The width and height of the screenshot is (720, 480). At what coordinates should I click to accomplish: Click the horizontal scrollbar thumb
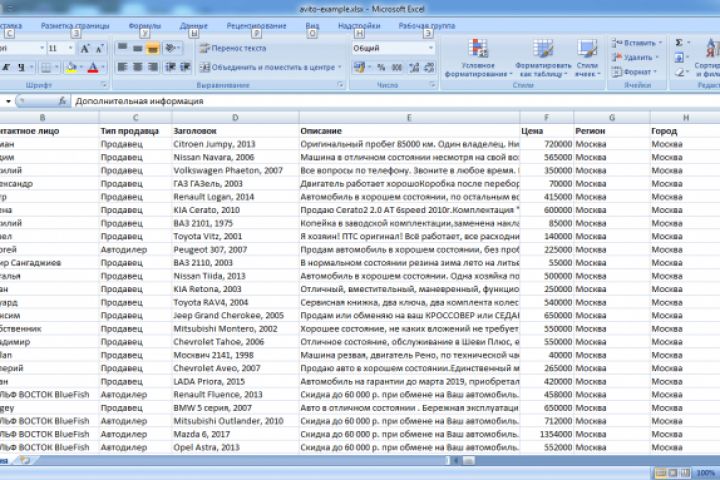pyautogui.click(x=468, y=460)
